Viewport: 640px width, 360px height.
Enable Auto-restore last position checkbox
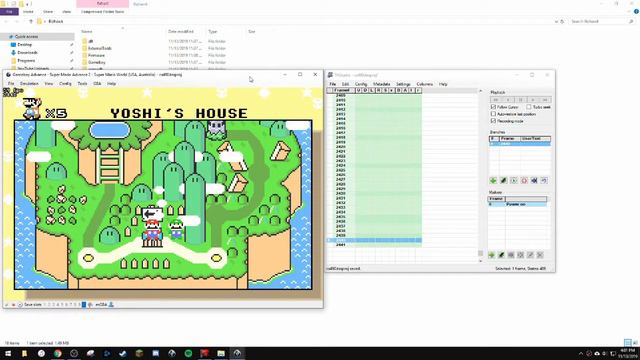[493, 114]
